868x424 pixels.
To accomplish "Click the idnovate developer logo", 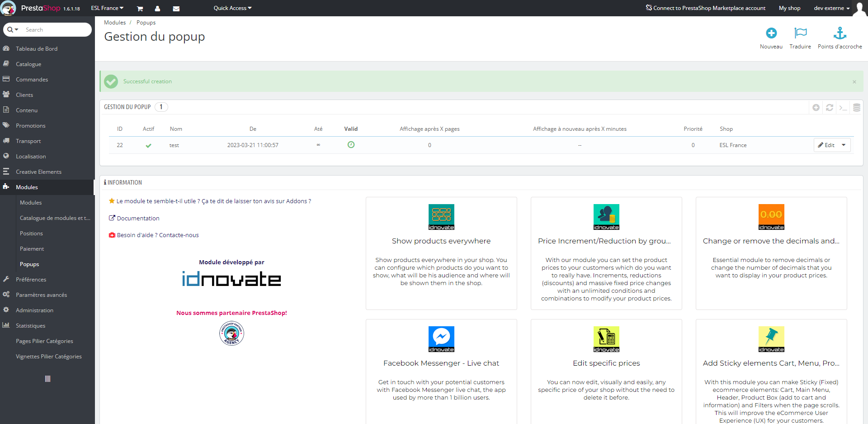I will point(231,279).
